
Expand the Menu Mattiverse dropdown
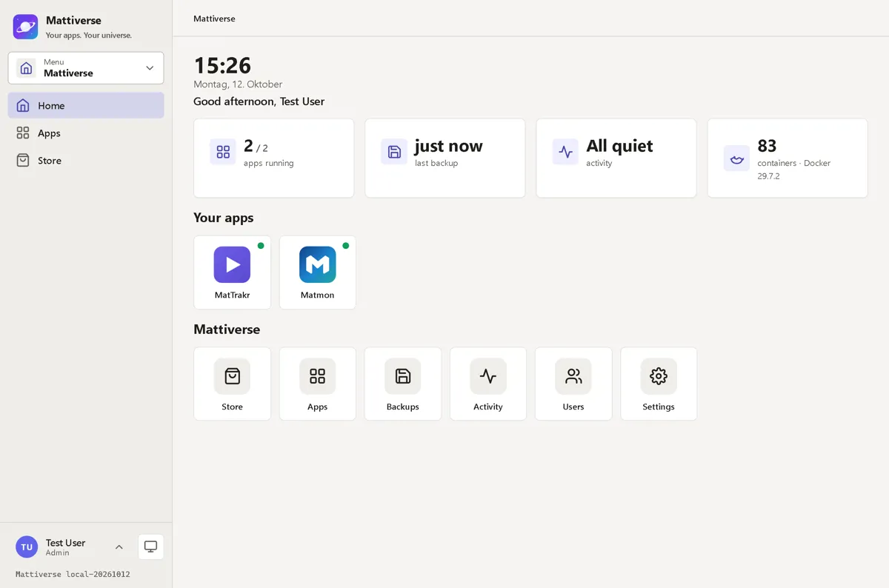pos(86,68)
